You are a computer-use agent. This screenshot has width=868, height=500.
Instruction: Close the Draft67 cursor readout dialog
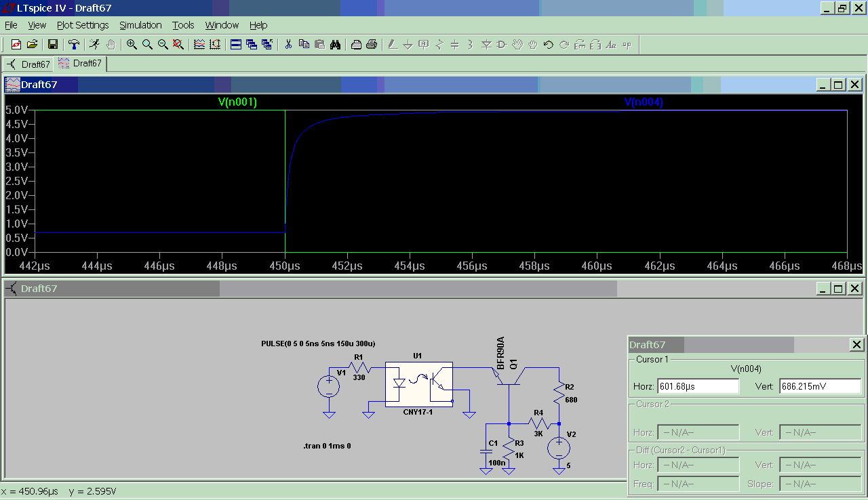click(x=856, y=345)
